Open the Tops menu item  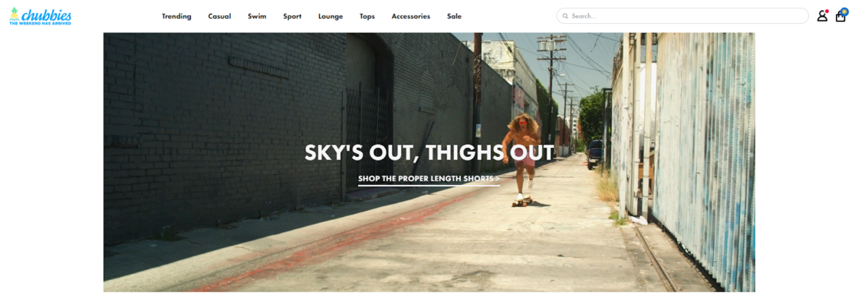pos(367,16)
